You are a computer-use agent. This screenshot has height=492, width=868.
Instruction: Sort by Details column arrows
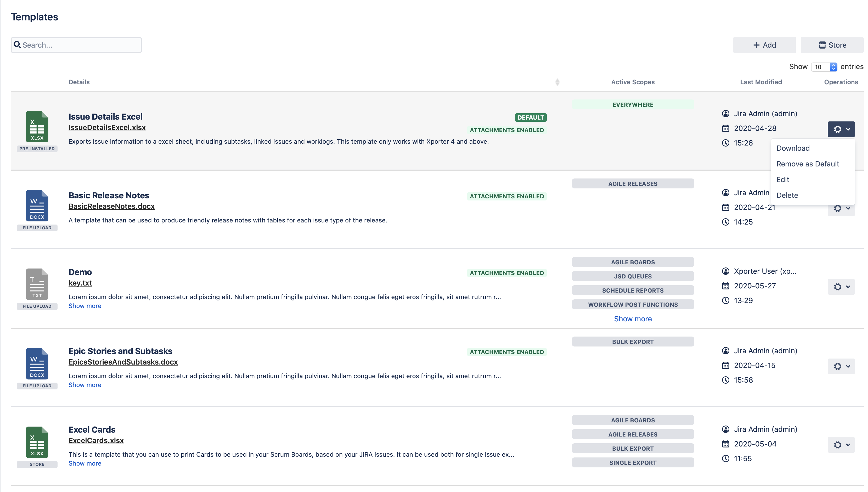point(557,82)
